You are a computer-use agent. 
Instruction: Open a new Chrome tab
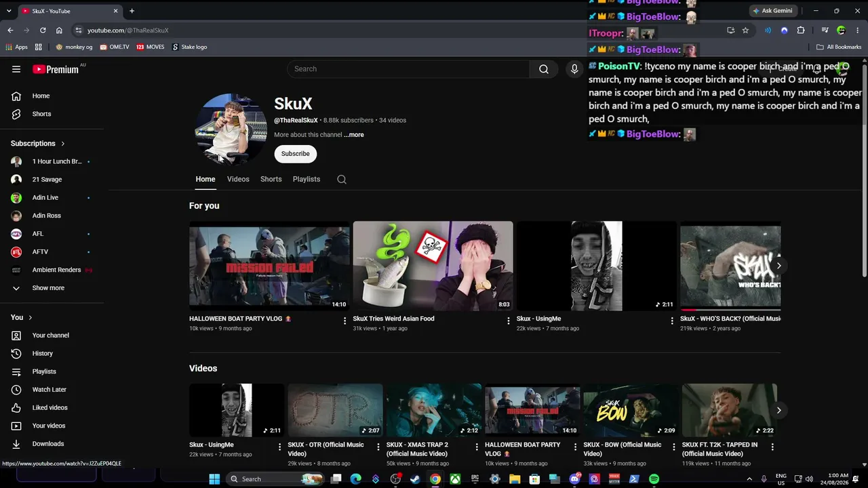(132, 11)
